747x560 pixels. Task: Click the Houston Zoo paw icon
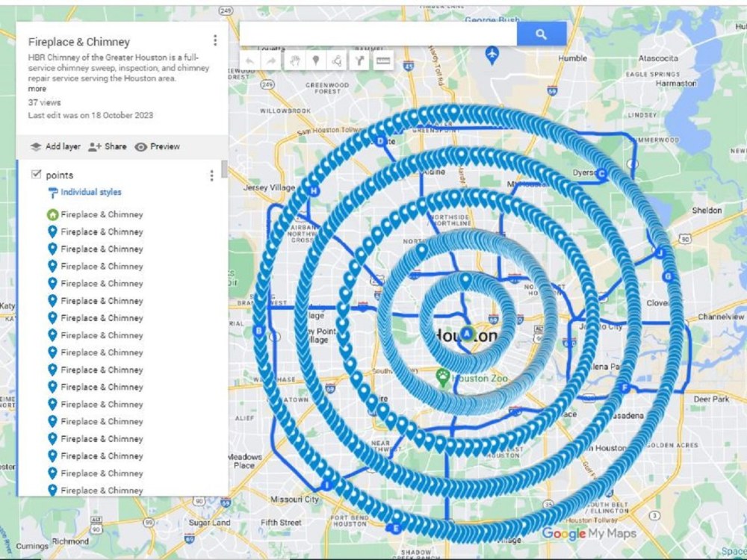443,377
